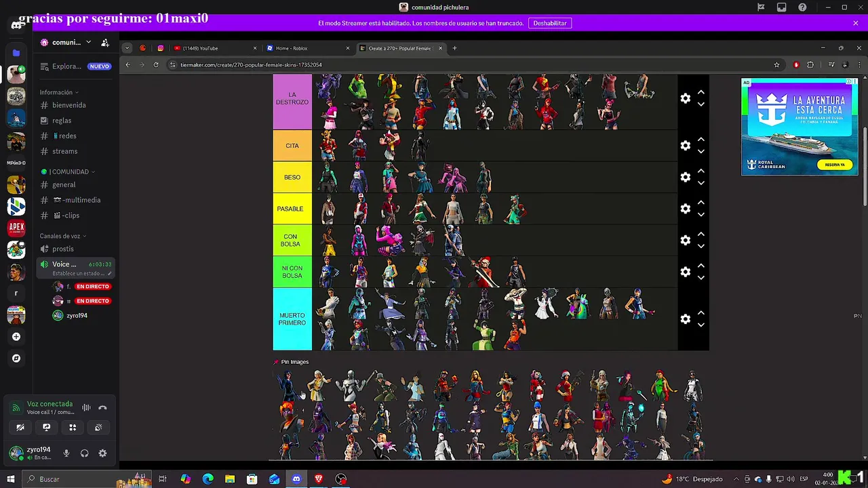This screenshot has height=488, width=868.
Task: Open Explorar canales with NUEVO badge
Action: pyautogui.click(x=75, y=66)
